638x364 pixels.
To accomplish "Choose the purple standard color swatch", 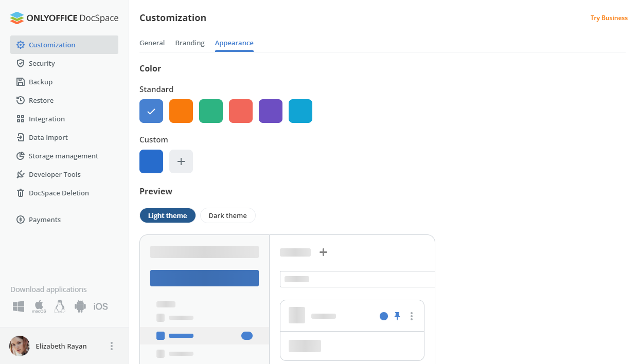I will click(x=271, y=111).
